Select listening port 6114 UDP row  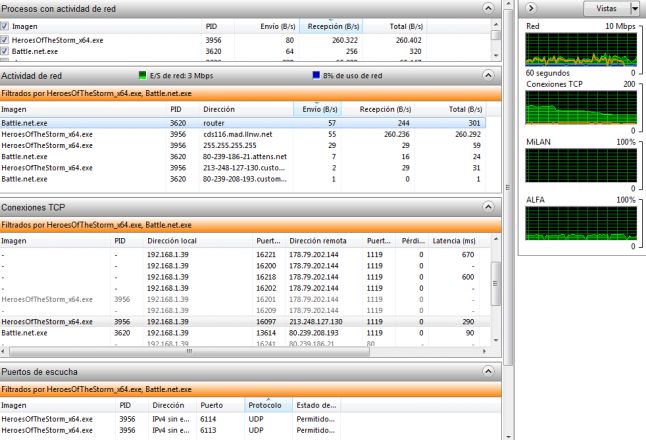pyautogui.click(x=170, y=419)
